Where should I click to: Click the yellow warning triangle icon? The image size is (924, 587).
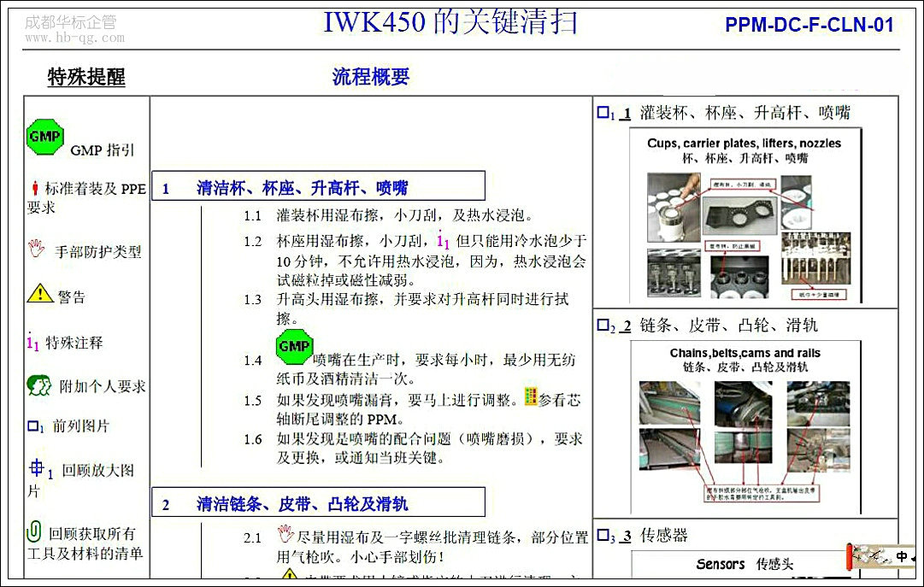[39, 294]
